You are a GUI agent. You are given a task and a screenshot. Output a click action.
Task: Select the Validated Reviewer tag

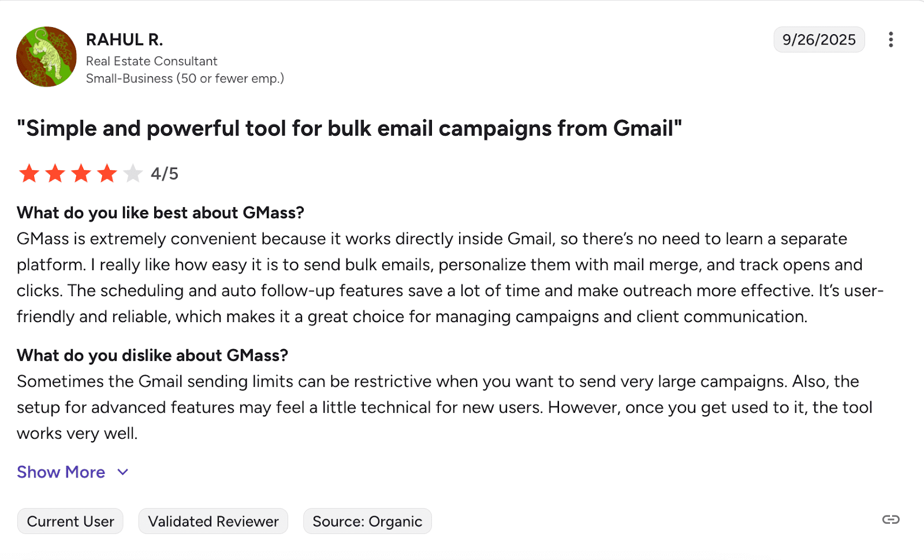(213, 521)
